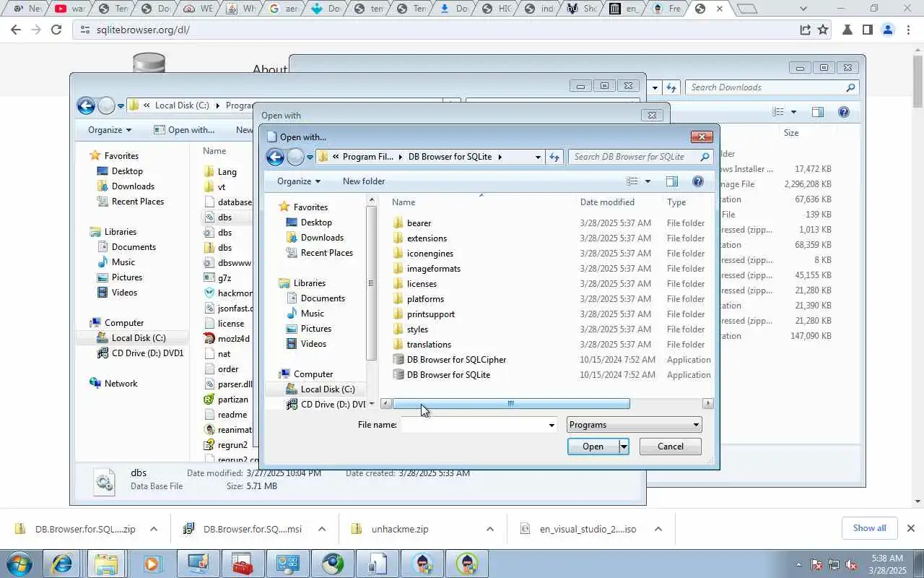Toggle preview pane in Open with dialog
The width and height of the screenshot is (924, 578).
(x=672, y=181)
